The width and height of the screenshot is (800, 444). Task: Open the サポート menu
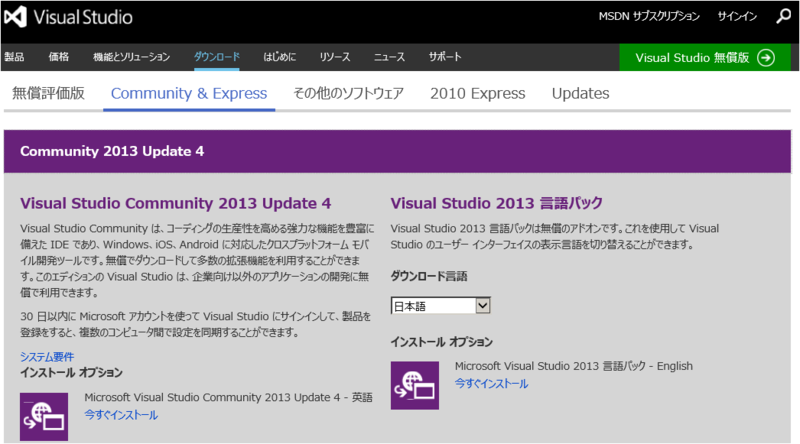(445, 57)
